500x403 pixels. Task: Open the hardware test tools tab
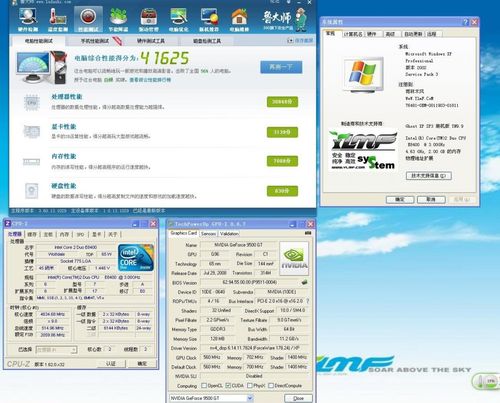[x=151, y=41]
